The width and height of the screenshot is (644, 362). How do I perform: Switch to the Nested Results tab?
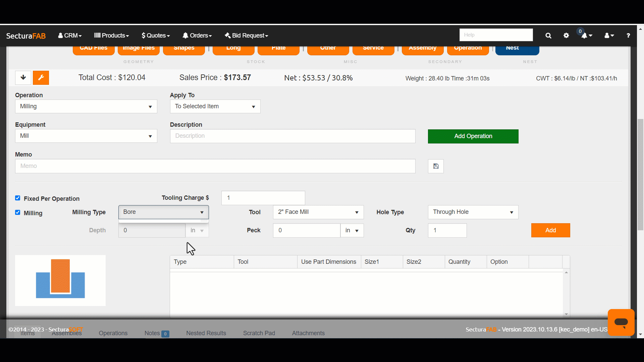coord(206,333)
